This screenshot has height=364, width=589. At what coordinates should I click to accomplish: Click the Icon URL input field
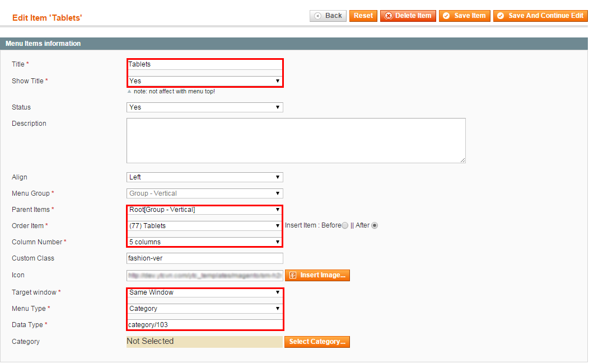pyautogui.click(x=205, y=276)
